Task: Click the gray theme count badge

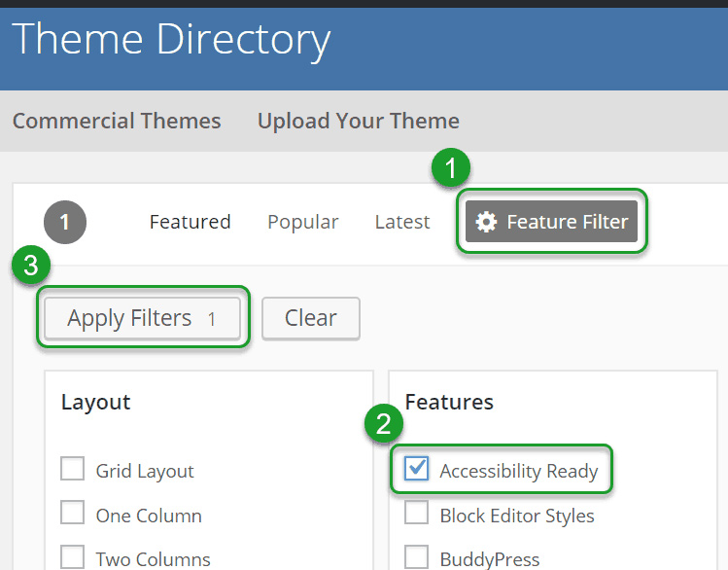Action: click(x=65, y=222)
